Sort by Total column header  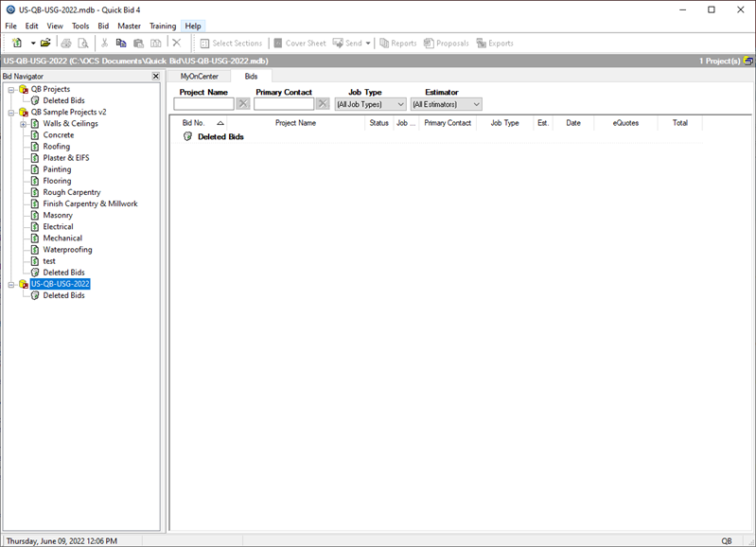pyautogui.click(x=679, y=123)
